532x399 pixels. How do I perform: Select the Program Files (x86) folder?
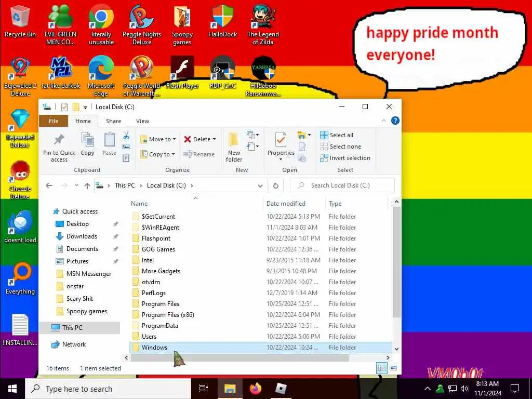(x=261, y=315)
